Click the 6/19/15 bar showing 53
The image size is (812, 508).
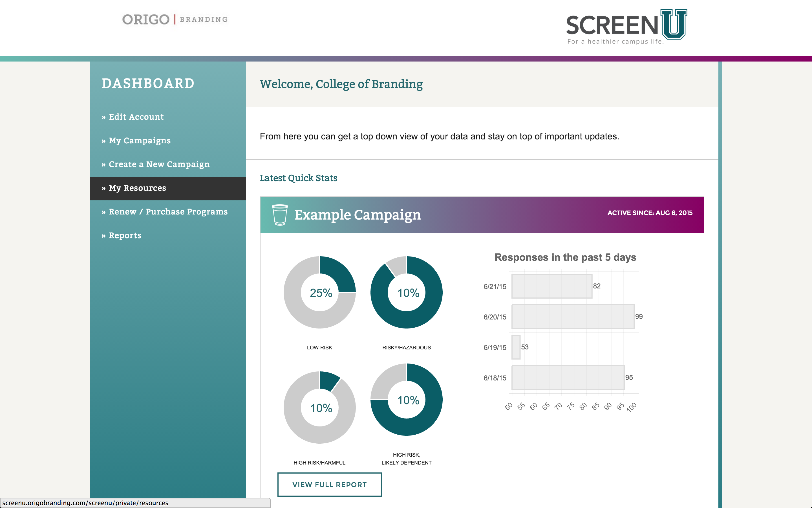point(516,347)
